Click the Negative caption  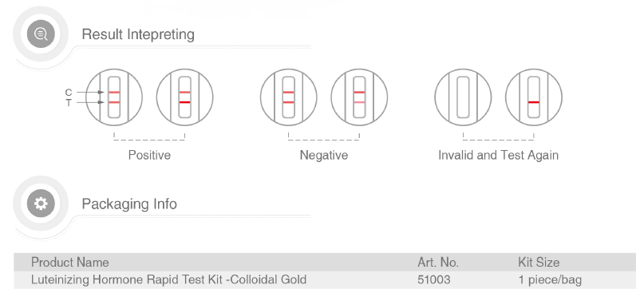[324, 155]
